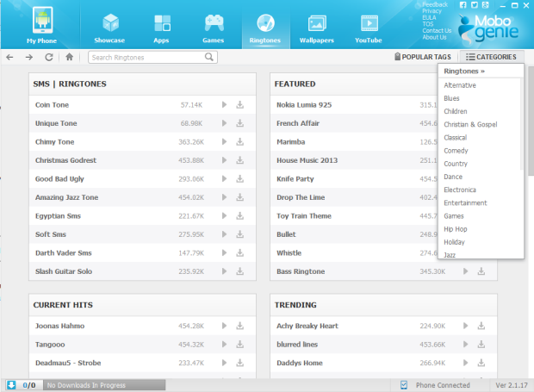Choose the Christian & Gospel category
Image resolution: width=534 pixels, height=392 pixels.
point(470,125)
